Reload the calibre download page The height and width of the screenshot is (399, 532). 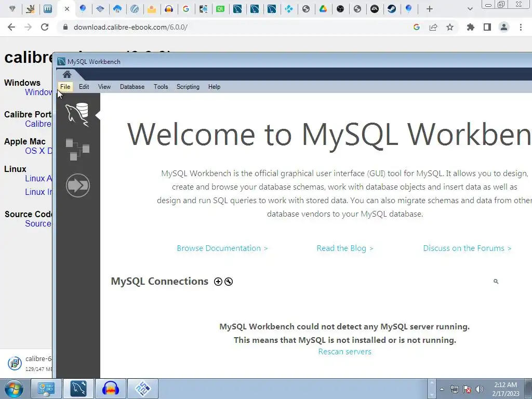(x=45, y=27)
